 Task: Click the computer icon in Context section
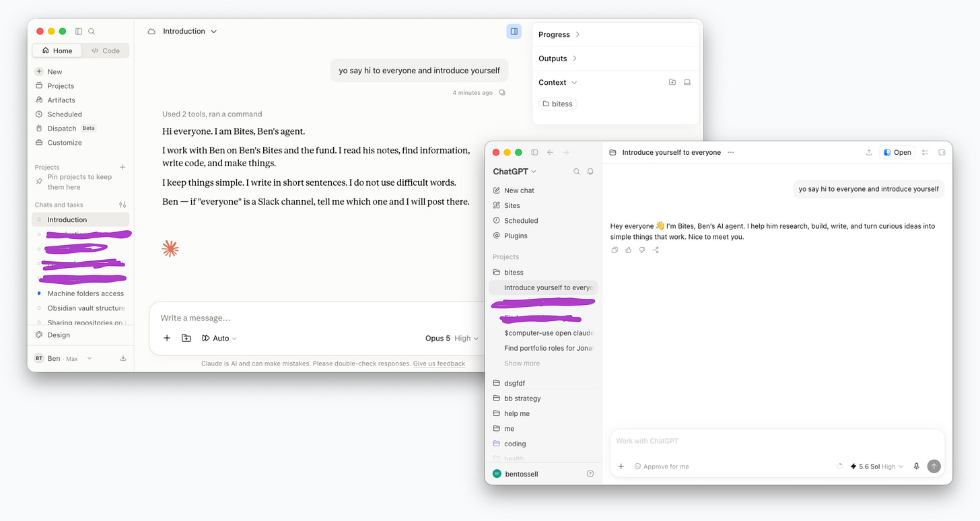[x=687, y=82]
